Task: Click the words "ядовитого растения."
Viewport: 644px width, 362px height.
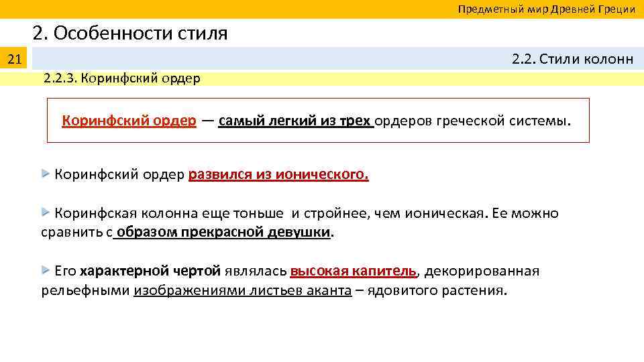Action: pos(437,290)
